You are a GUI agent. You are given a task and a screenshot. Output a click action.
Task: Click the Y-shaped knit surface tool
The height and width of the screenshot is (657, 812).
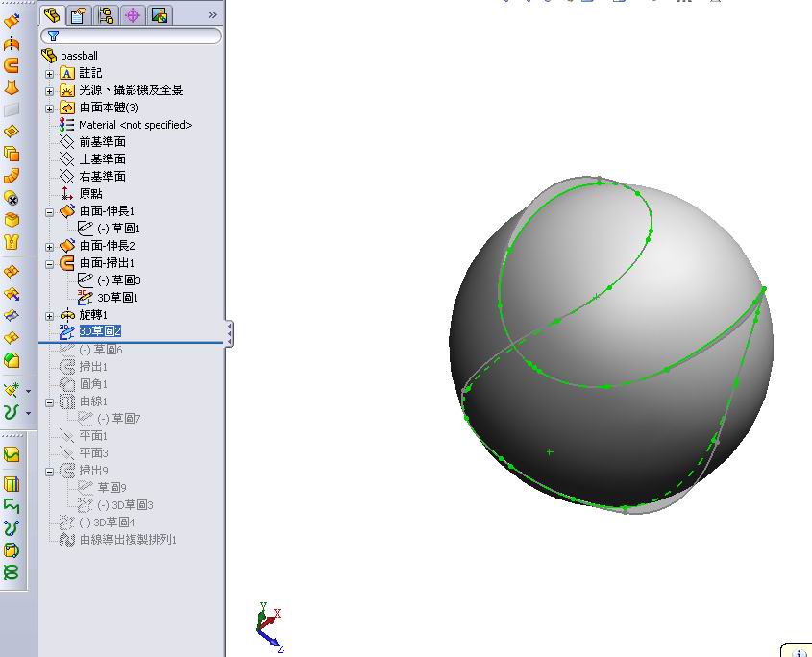click(x=12, y=242)
